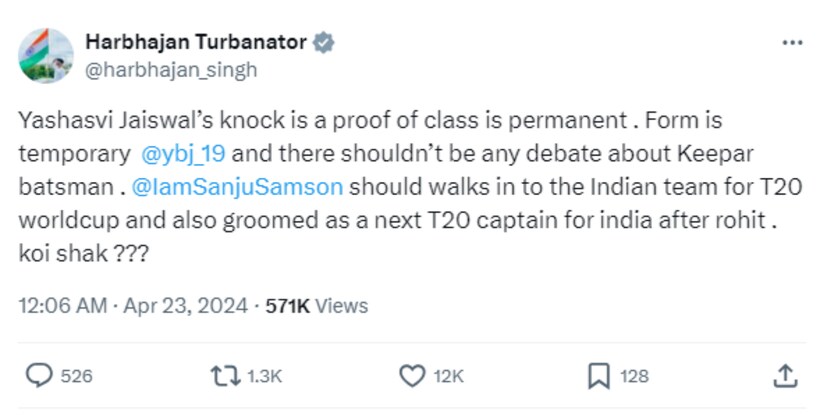Open Harbhajan's profile picture
The width and height of the screenshot is (827, 417).
point(46,56)
